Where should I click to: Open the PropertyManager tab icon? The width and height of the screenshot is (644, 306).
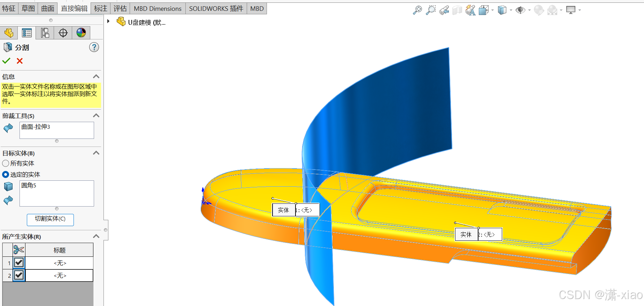pos(27,33)
